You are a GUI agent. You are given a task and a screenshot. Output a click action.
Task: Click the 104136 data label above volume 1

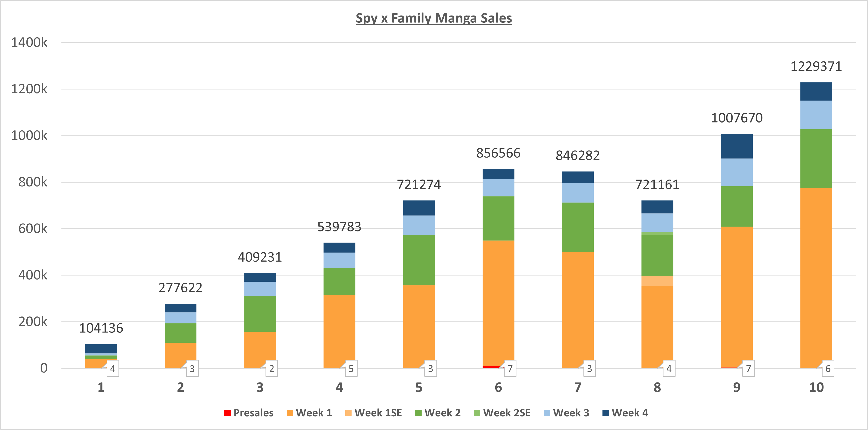(101, 328)
